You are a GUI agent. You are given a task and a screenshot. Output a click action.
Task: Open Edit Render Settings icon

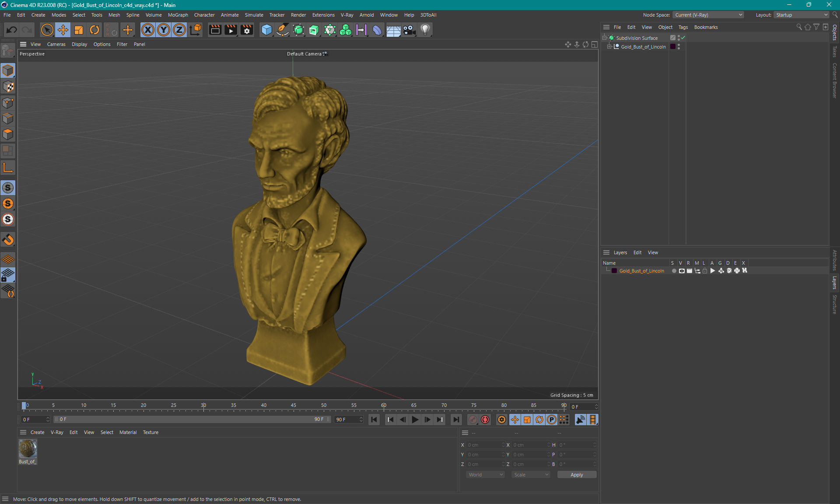tap(247, 30)
